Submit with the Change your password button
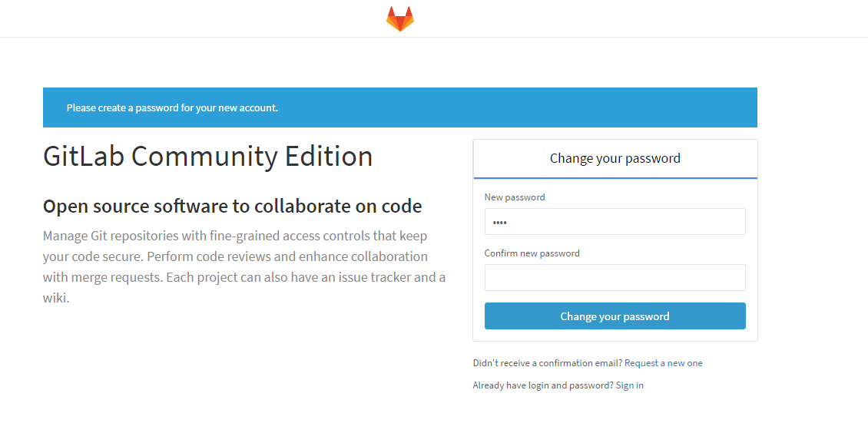The image size is (868, 443). coord(615,316)
